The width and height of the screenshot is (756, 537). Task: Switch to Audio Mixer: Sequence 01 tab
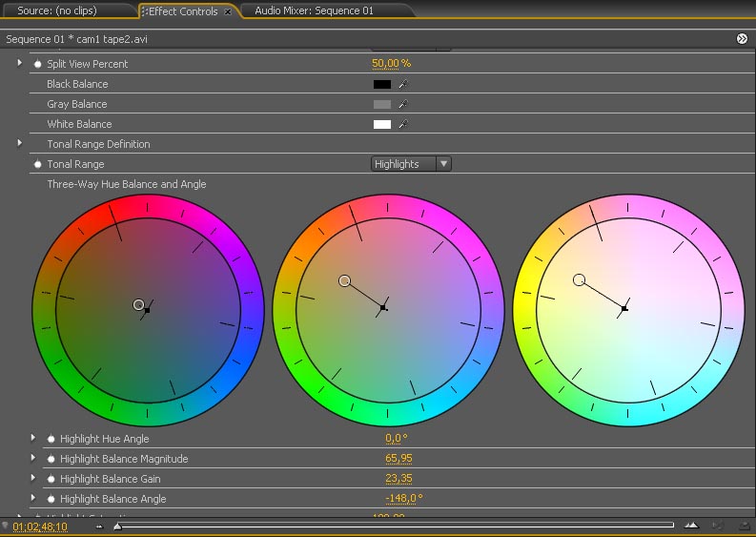click(314, 11)
